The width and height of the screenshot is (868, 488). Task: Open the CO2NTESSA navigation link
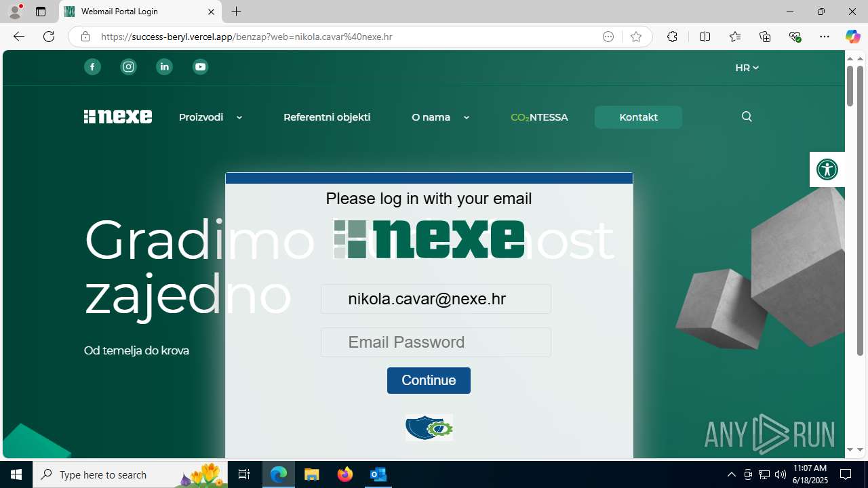point(539,117)
